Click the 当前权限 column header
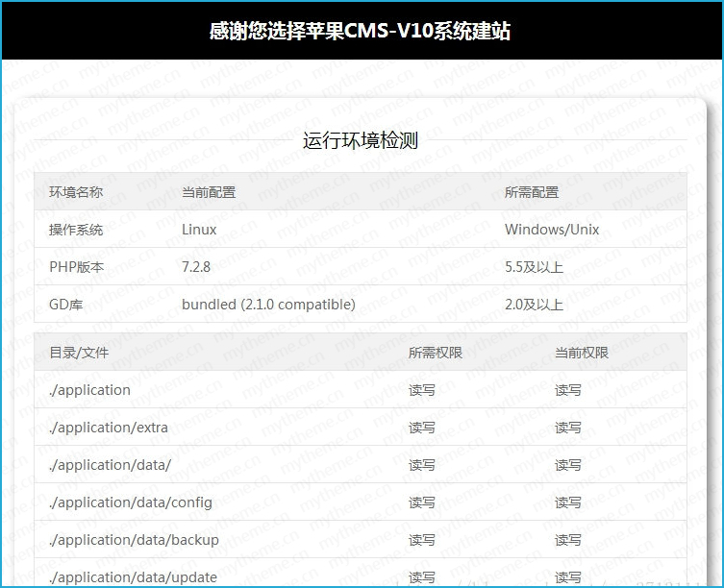This screenshot has width=724, height=588. click(x=582, y=353)
